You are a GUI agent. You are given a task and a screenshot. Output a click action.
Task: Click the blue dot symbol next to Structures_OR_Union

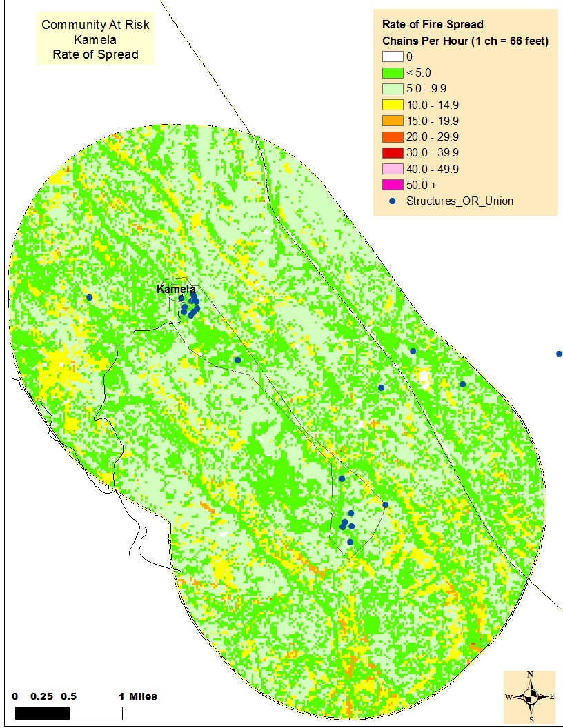point(393,201)
